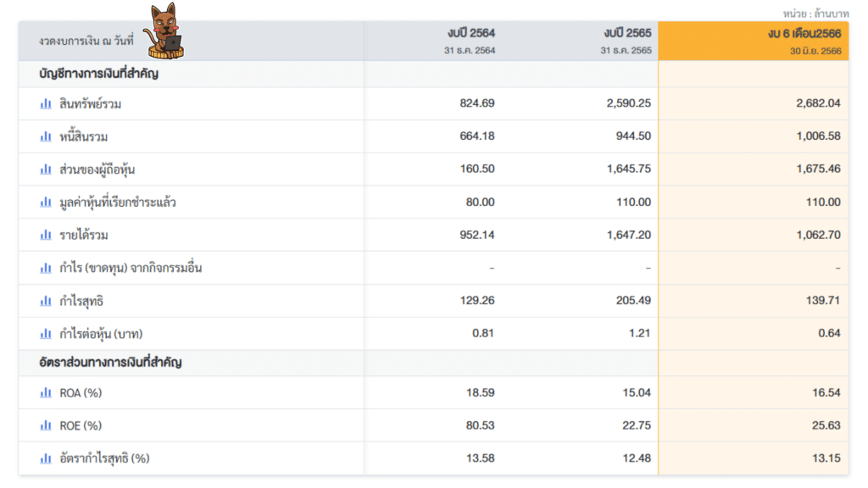Click chart icon beside กำไรต่อหุ้น (บาท)
This screenshot has width=868, height=488.
46,334
